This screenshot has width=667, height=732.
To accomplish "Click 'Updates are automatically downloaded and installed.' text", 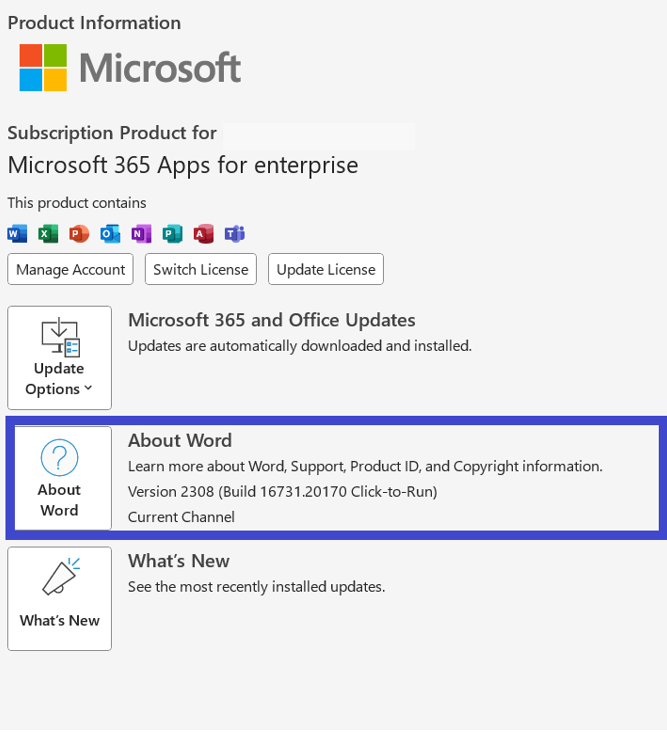I will tap(300, 346).
